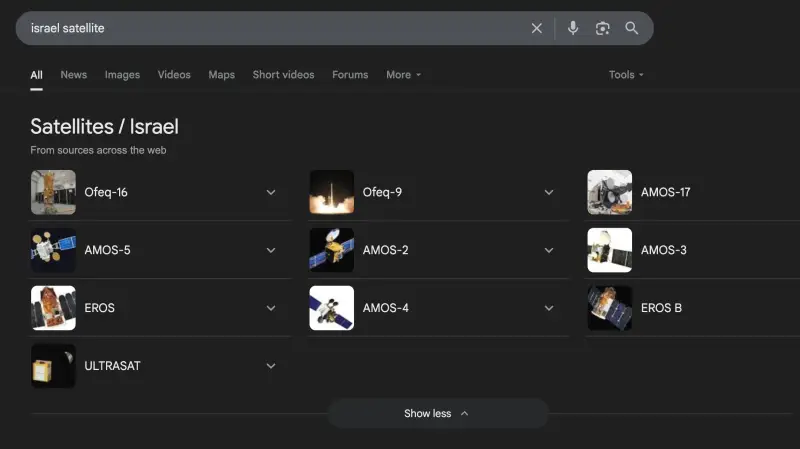Expand the ULTRASAT chevron
Screen dimensions: 800x449
pyautogui.click(x=271, y=366)
